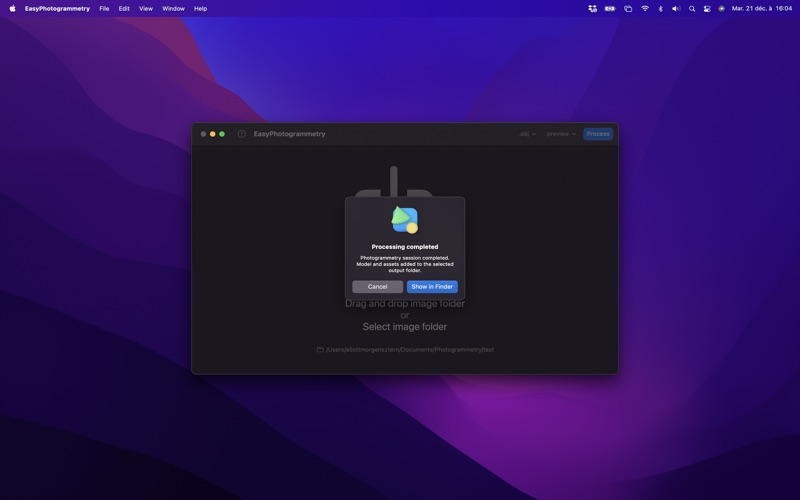Image resolution: width=800 pixels, height=500 pixels.
Task: Click the EasyPhotogrammetry app icon in dialog
Action: 405,220
